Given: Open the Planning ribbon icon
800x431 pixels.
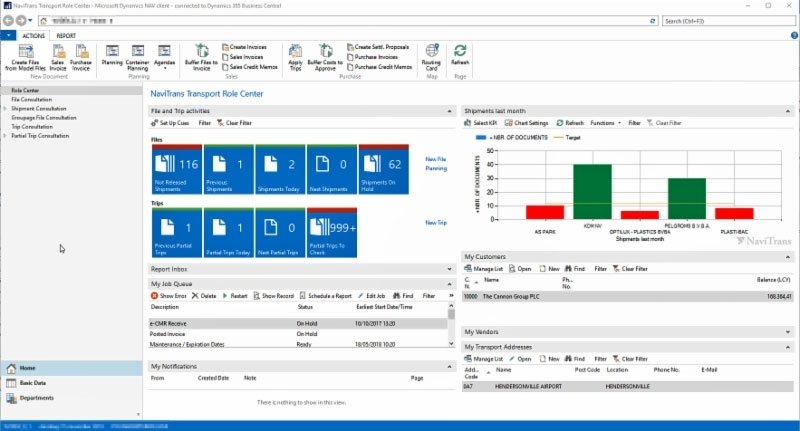Looking at the screenshot, I should [x=112, y=55].
